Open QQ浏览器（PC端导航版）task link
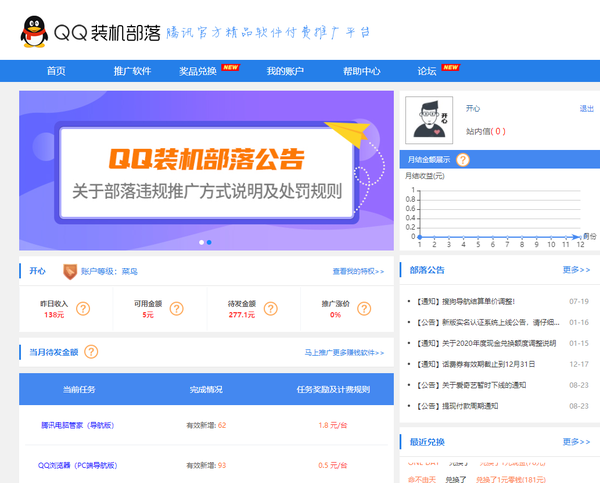600x483 pixels. point(77,465)
